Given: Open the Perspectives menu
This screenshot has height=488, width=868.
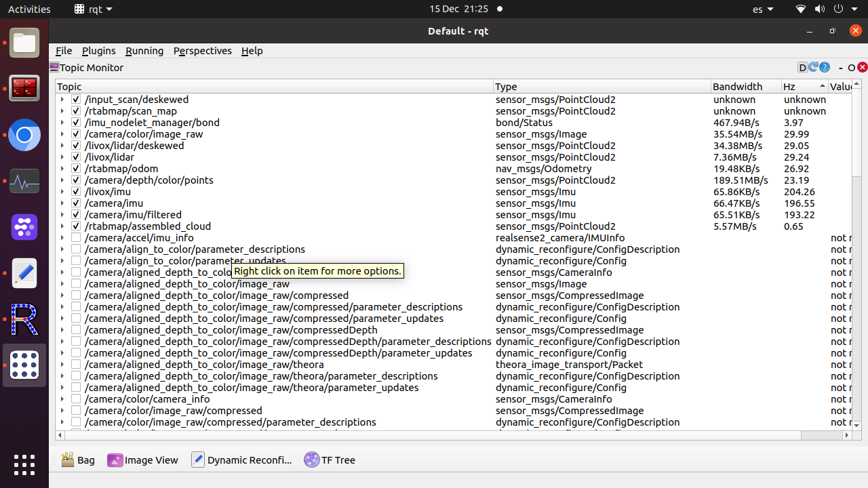Looking at the screenshot, I should [202, 51].
